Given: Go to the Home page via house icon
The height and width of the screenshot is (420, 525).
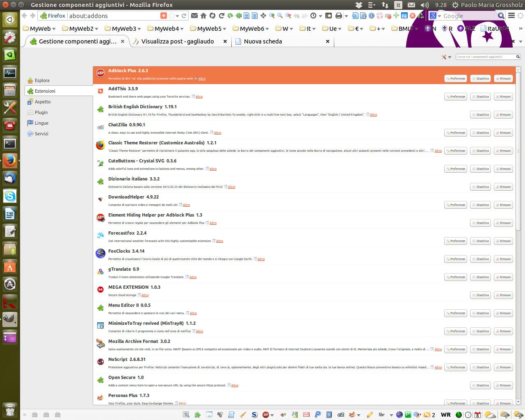Looking at the screenshot, I should click(203, 16).
